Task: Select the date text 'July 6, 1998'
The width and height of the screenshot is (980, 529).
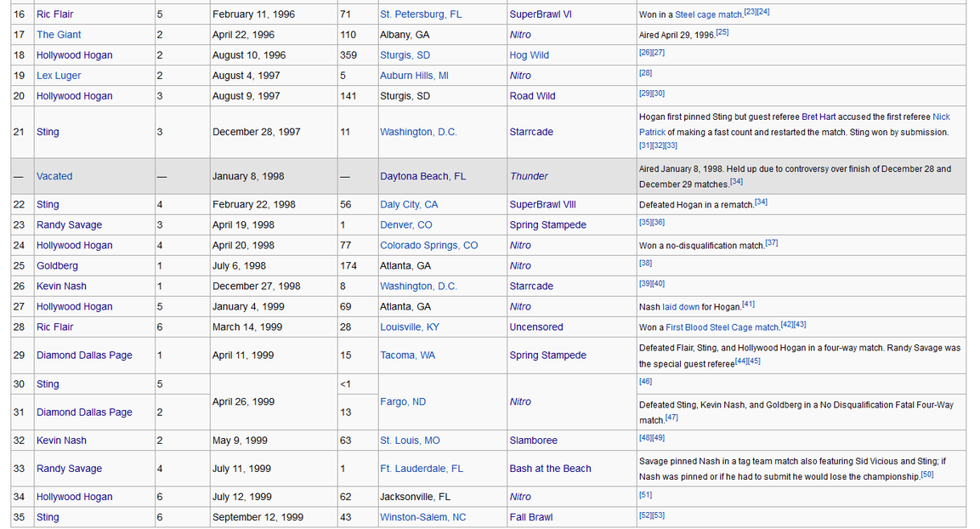Action: (240, 265)
